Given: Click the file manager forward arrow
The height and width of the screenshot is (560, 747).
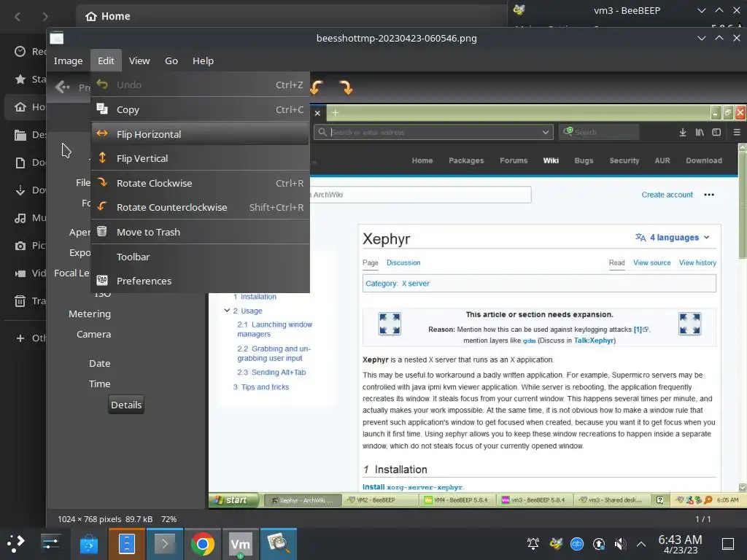Looking at the screenshot, I should [x=44, y=17].
